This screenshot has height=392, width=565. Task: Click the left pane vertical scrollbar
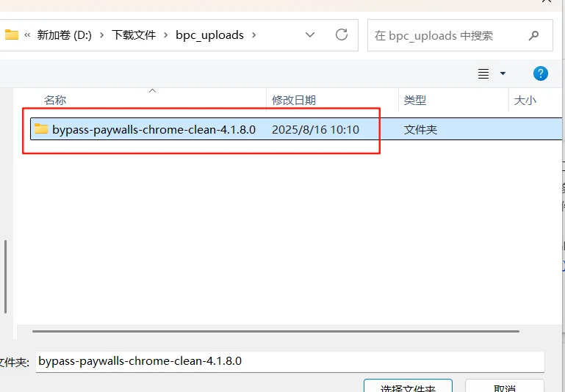(5, 277)
